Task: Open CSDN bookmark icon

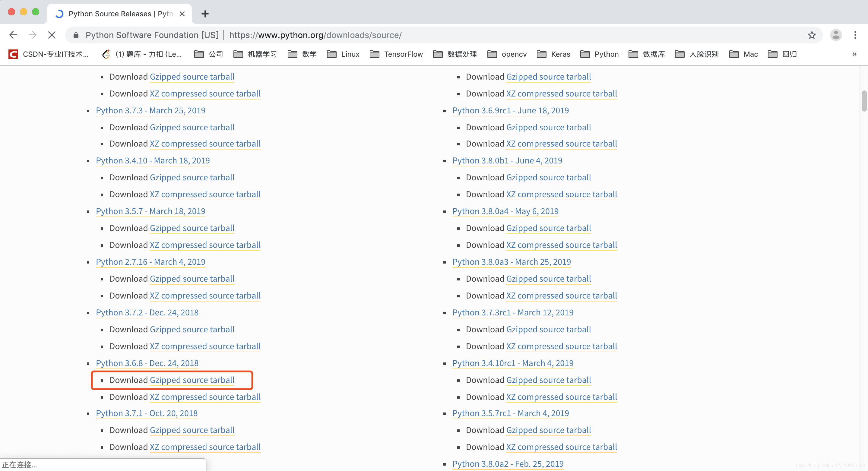Action: click(x=13, y=54)
